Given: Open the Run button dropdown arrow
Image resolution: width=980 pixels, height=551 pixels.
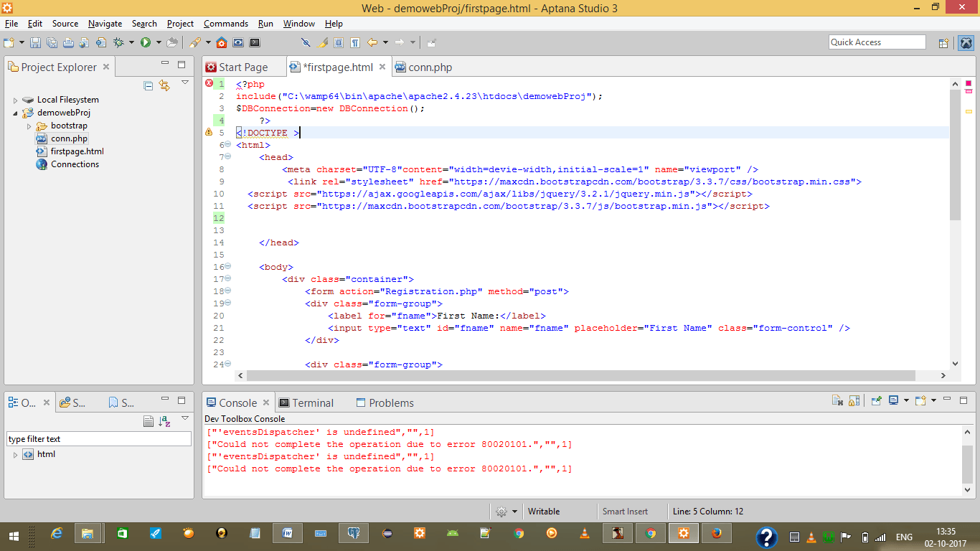Looking at the screenshot, I should coord(159,43).
